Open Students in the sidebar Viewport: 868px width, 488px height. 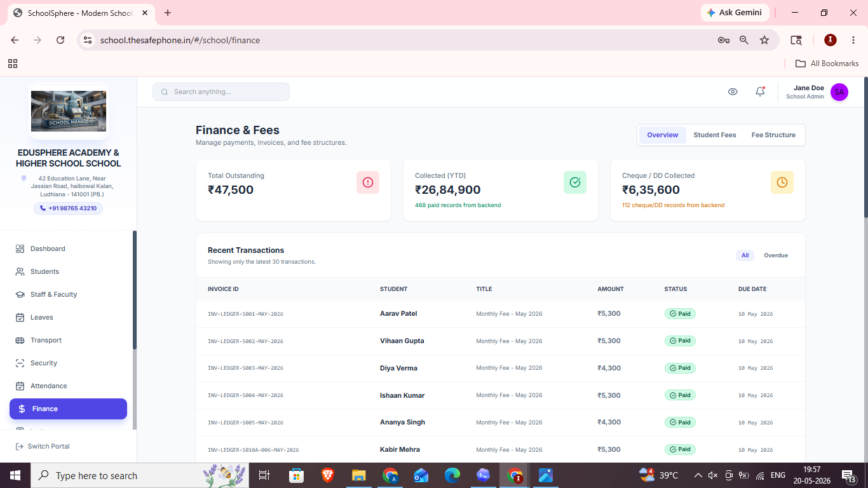[x=68, y=271]
